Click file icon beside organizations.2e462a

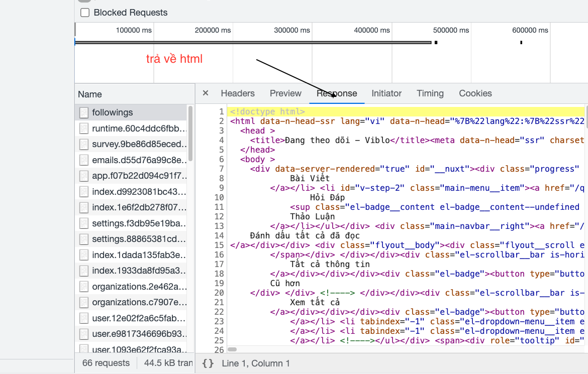point(84,287)
